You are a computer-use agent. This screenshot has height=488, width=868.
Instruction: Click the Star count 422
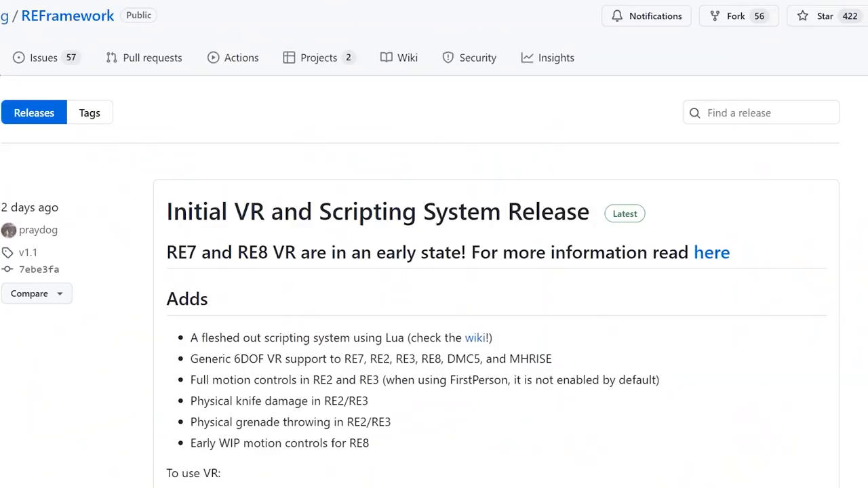850,16
